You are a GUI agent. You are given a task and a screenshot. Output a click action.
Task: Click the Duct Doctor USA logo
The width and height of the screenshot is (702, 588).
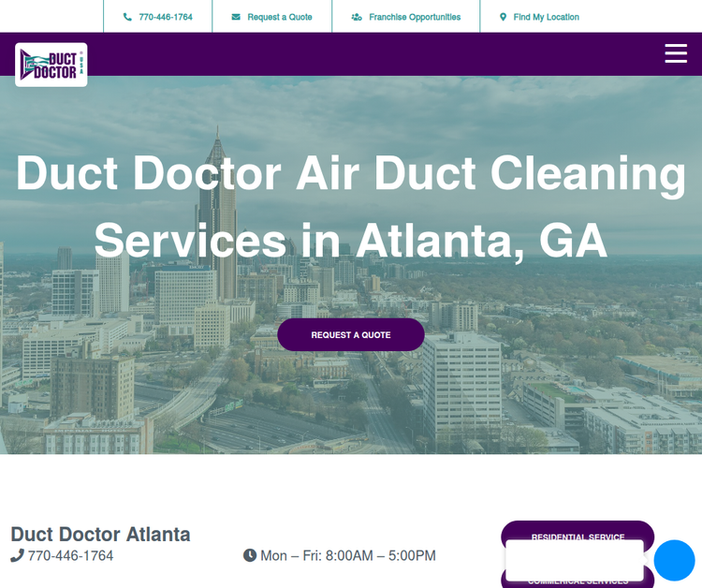[51, 65]
